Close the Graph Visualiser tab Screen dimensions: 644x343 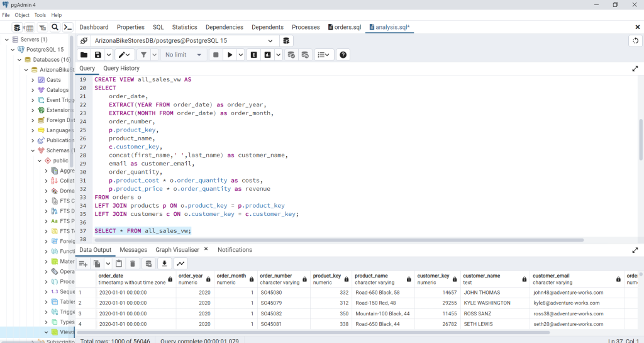click(206, 249)
